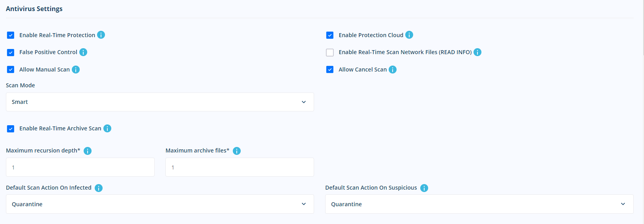Uncheck Enable Real-Time Protection checkbox
The height and width of the screenshot is (224, 644).
(x=11, y=35)
